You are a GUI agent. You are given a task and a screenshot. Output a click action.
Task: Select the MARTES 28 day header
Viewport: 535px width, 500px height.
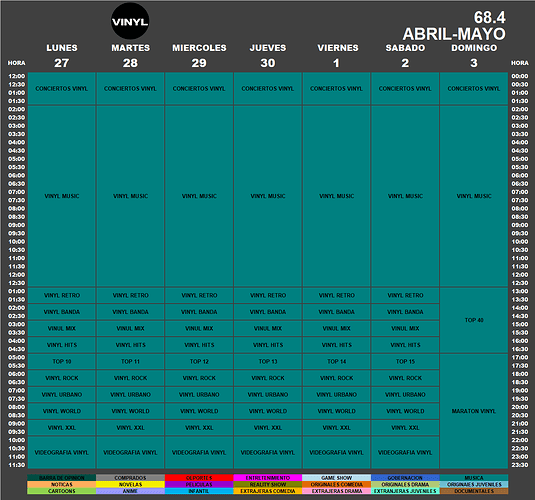click(x=130, y=55)
